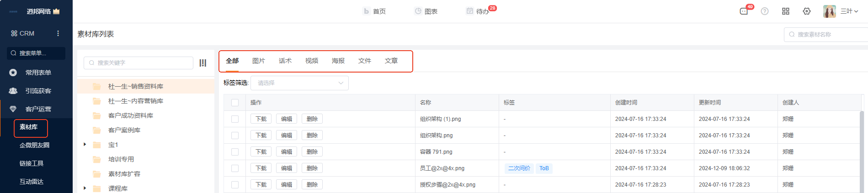Click 下载 for 容器 791.png

(x=261, y=152)
